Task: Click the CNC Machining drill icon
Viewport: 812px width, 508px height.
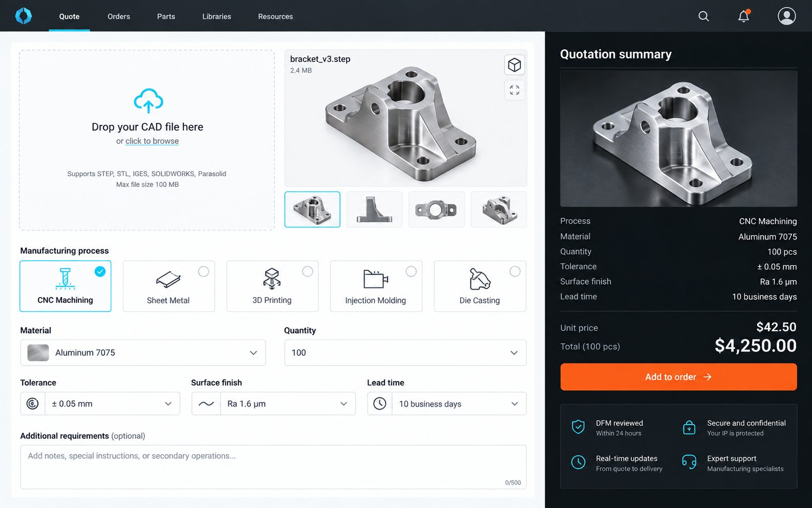Action: [x=65, y=279]
